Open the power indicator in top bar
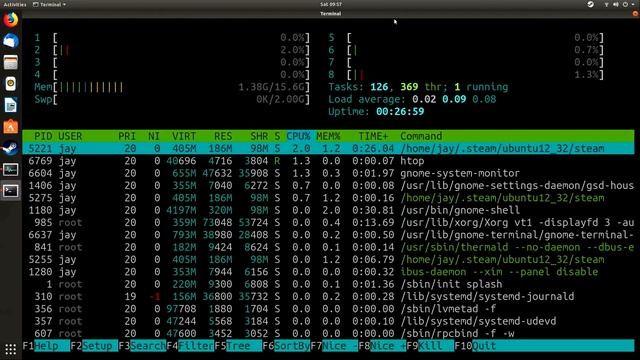 click(x=625, y=4)
